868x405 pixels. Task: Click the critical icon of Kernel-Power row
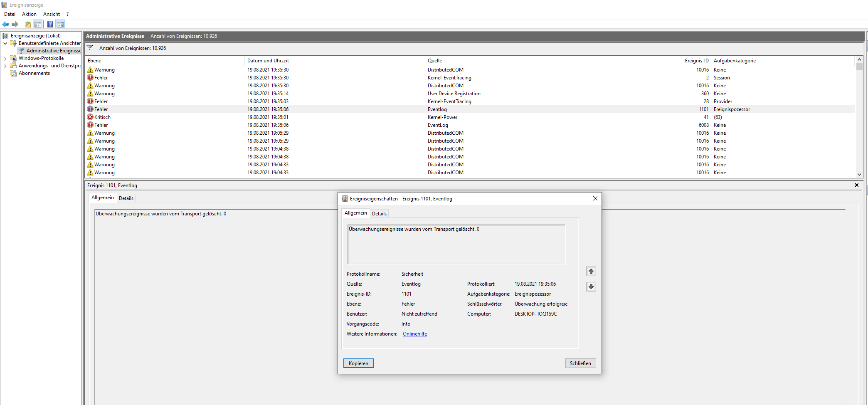point(90,117)
